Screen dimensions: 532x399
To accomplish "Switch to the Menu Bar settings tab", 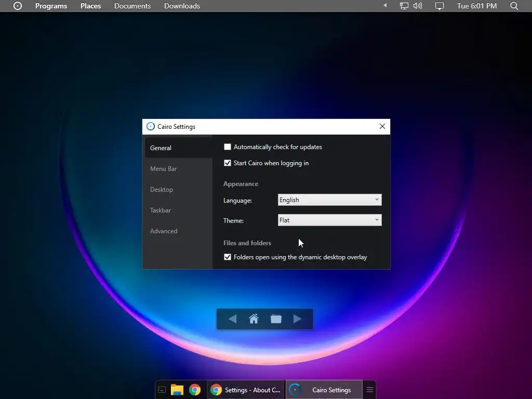I will (179, 169).
